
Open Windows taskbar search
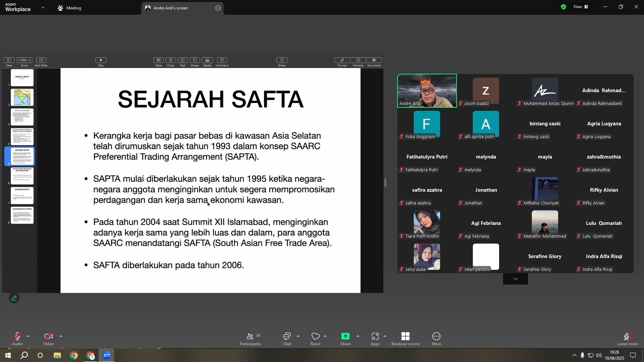(24, 355)
